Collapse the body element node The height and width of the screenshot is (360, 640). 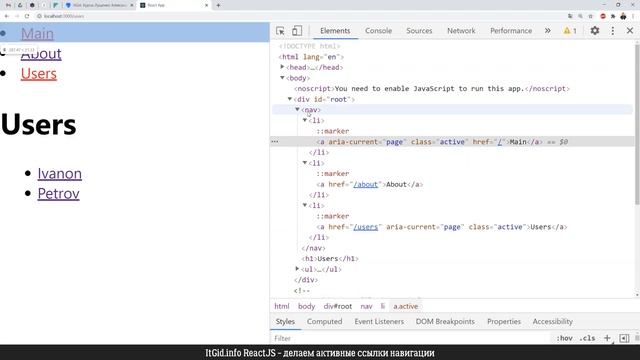tap(282, 78)
